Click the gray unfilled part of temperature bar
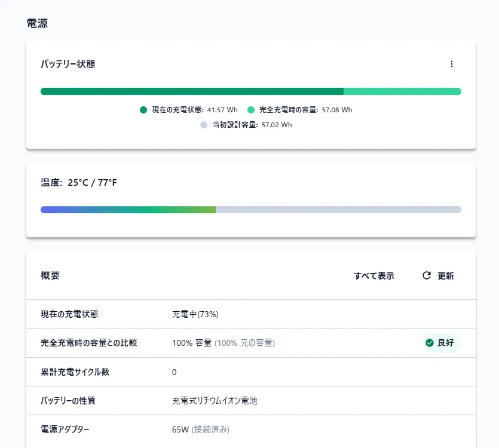The height and width of the screenshot is (448, 499). pos(338,210)
